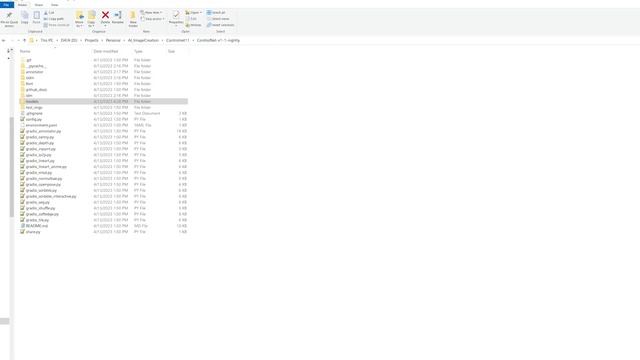The height and width of the screenshot is (360, 640).
Task: Click Invert selection in the ribbon
Action: tap(220, 25)
